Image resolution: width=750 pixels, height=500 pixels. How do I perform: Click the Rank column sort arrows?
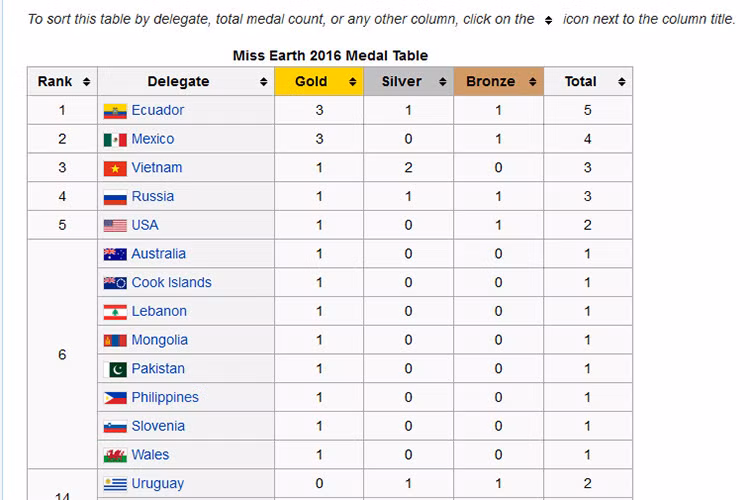(x=86, y=82)
